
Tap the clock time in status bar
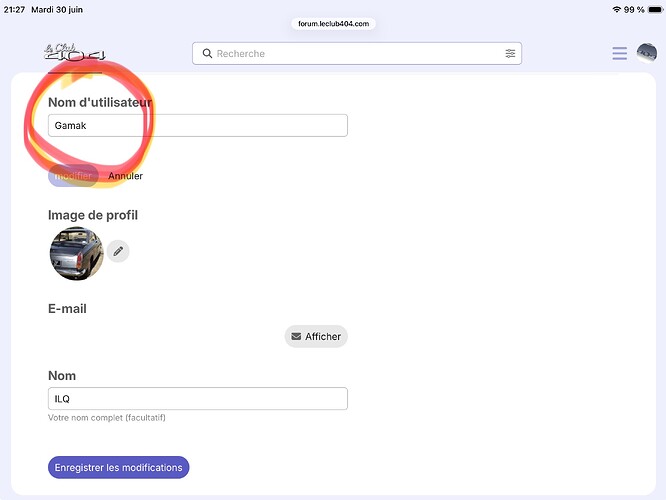(x=14, y=9)
